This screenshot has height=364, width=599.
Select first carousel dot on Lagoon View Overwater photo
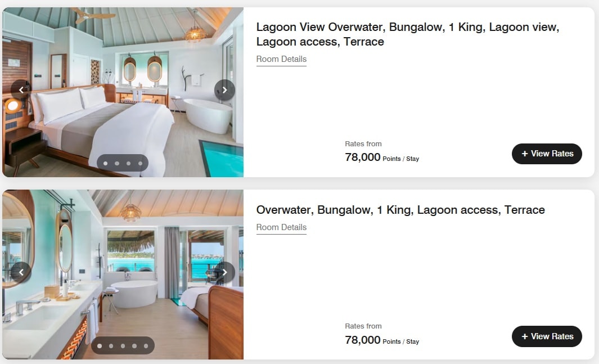tap(105, 164)
